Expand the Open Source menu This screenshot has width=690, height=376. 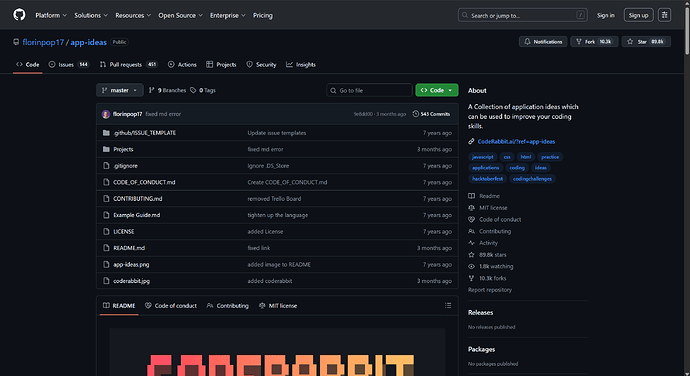180,15
